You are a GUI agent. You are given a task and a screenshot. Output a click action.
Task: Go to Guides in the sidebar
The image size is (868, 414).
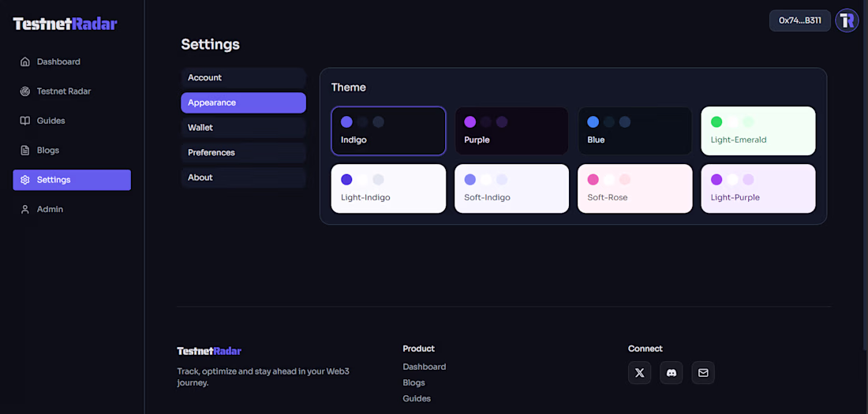point(72,121)
